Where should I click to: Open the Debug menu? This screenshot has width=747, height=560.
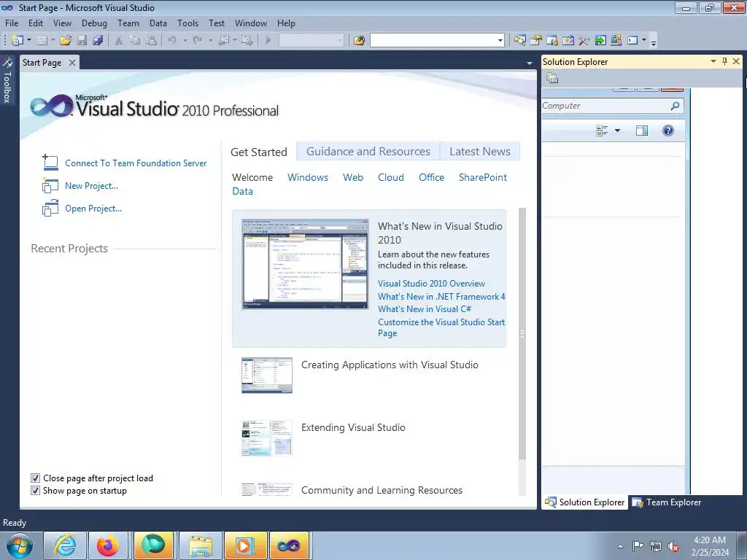click(94, 23)
